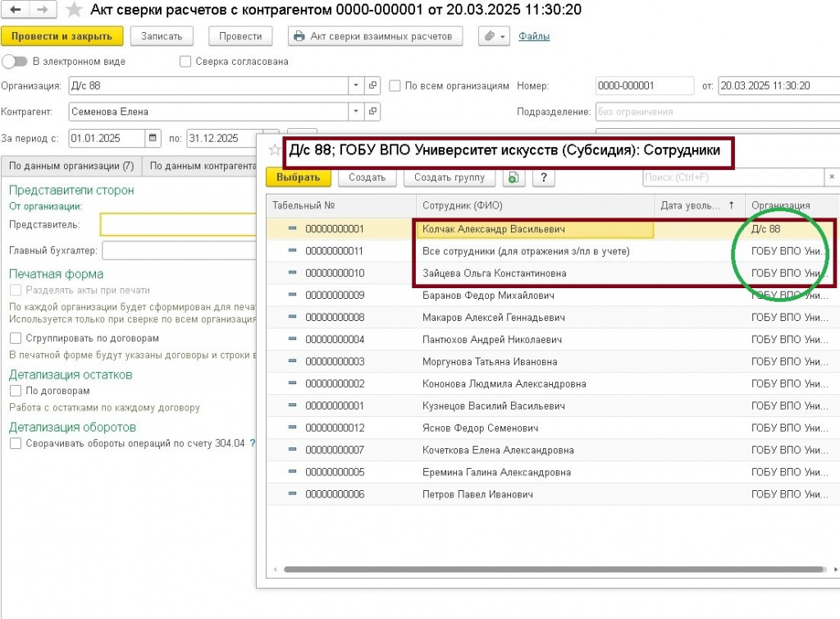The width and height of the screenshot is (840, 619).
Task: Check Сгруппировать по договорам
Action: [16, 338]
